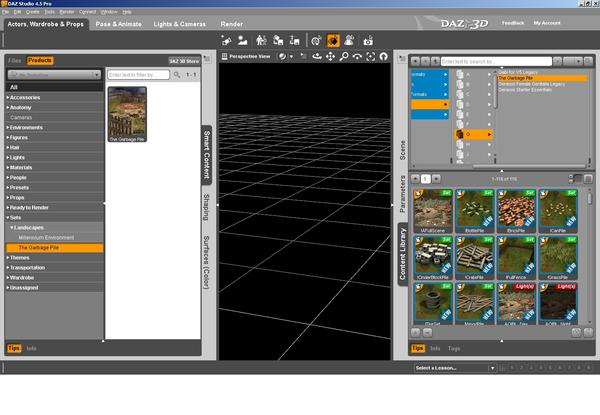Click the Content Library bottom-right last icon
Viewport: 600px width, 415px height.
pos(589,332)
